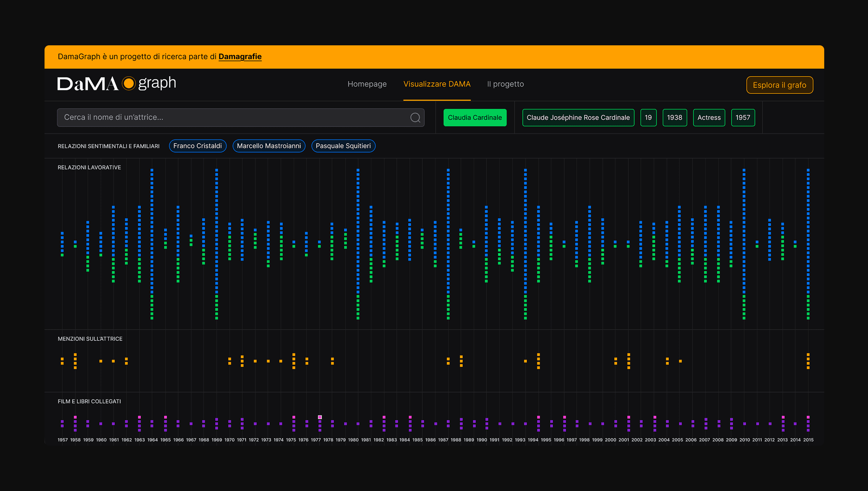Select the Pasquale Squitieri chip
This screenshot has width=868, height=491.
(343, 146)
